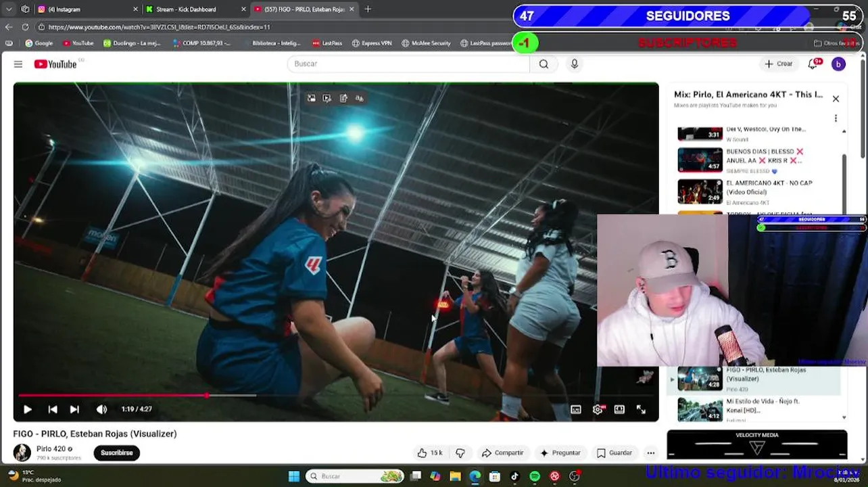Screen dimensions: 868x487
Task: Skip to the previous video in the mix
Action: 53,409
